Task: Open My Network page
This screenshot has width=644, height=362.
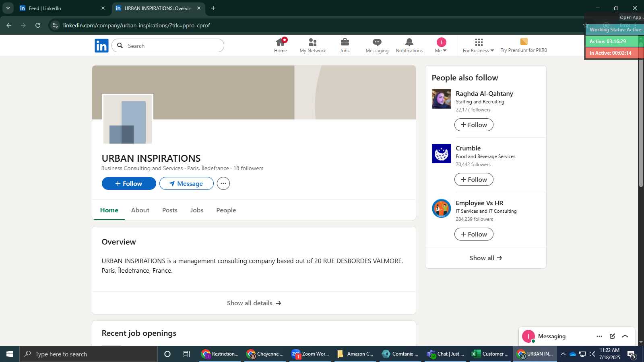Action: (x=313, y=45)
